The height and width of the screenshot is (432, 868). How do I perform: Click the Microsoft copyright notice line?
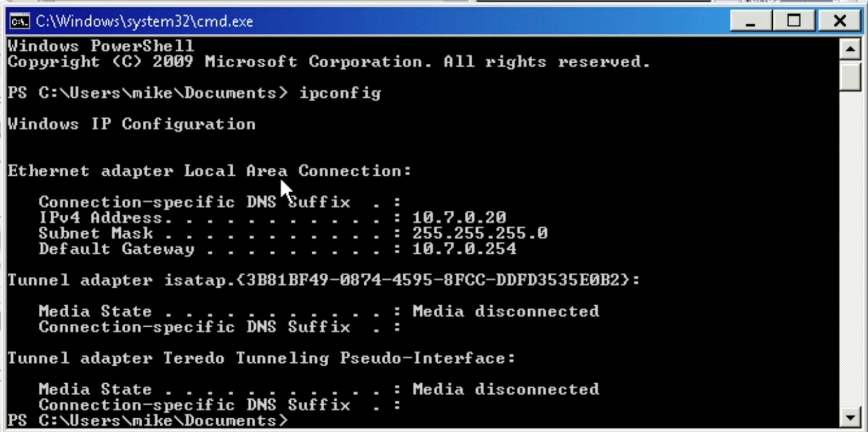(329, 62)
